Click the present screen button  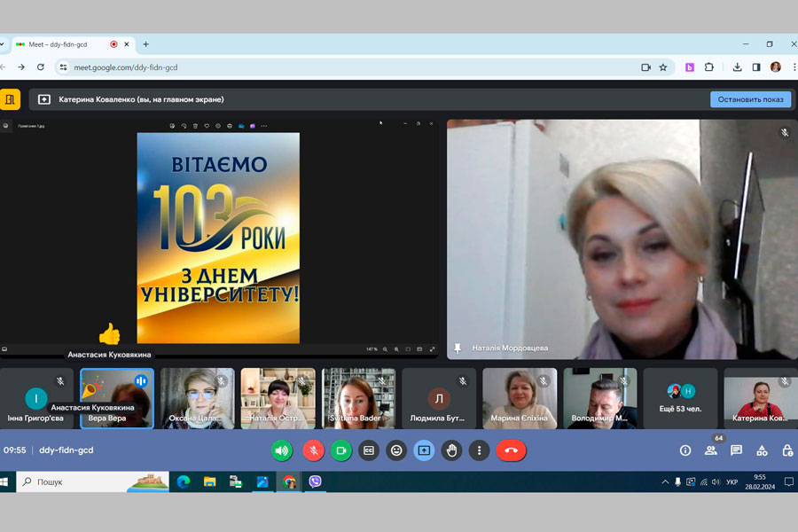pyautogui.click(x=424, y=450)
